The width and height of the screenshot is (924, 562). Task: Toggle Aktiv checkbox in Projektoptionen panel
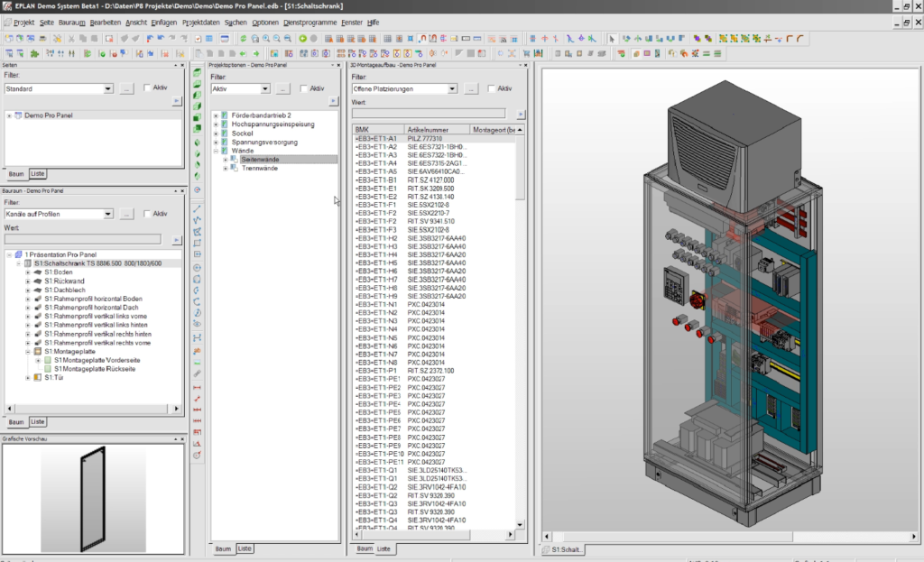click(x=305, y=88)
